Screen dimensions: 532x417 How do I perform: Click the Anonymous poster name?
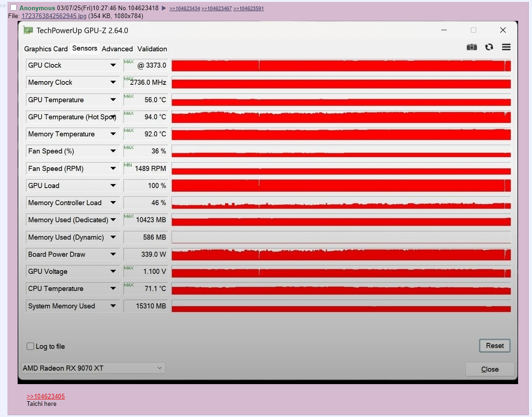pos(38,8)
